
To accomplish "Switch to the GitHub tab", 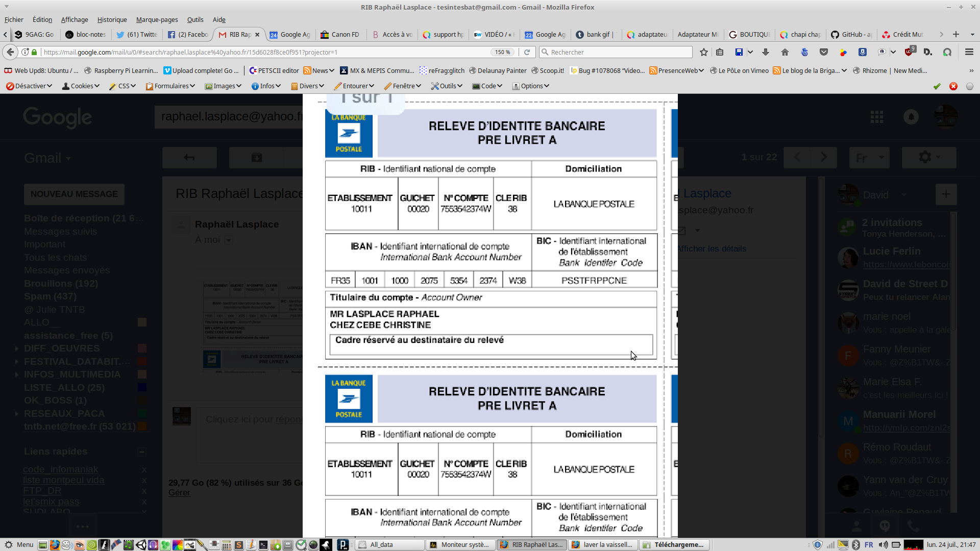I will point(850,35).
